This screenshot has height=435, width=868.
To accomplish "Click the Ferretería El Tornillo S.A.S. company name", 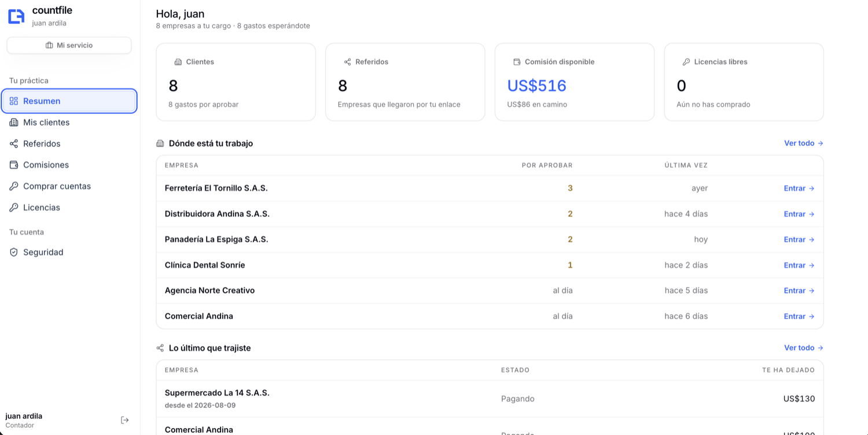I will 216,189.
